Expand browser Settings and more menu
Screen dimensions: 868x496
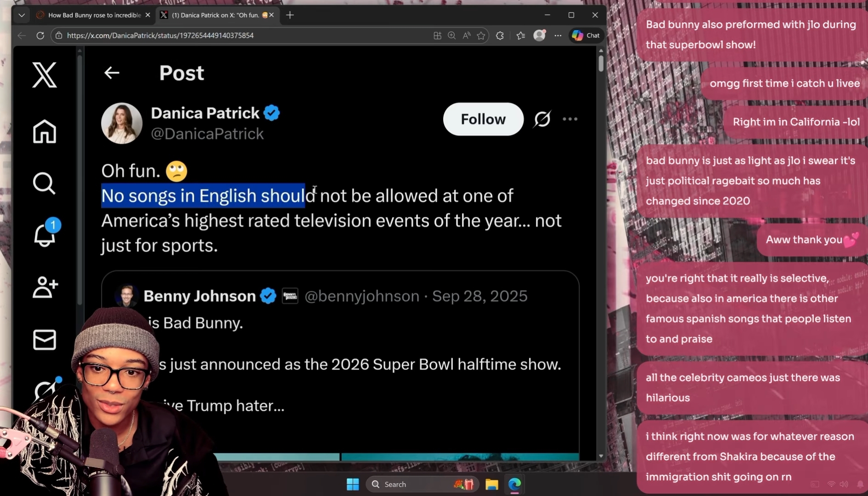558,35
